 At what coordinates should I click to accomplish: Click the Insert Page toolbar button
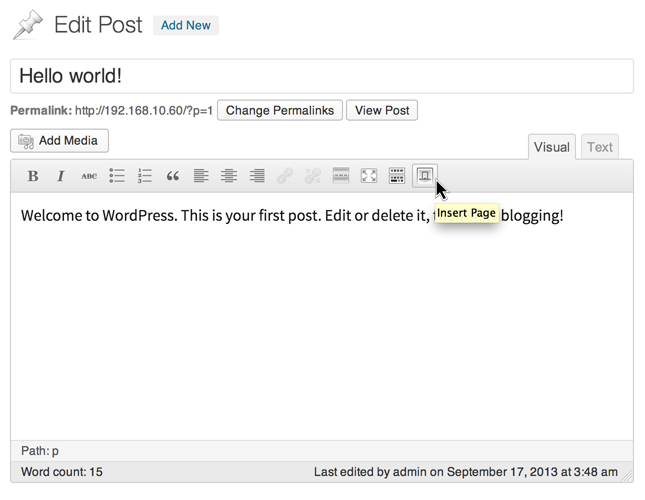(425, 176)
